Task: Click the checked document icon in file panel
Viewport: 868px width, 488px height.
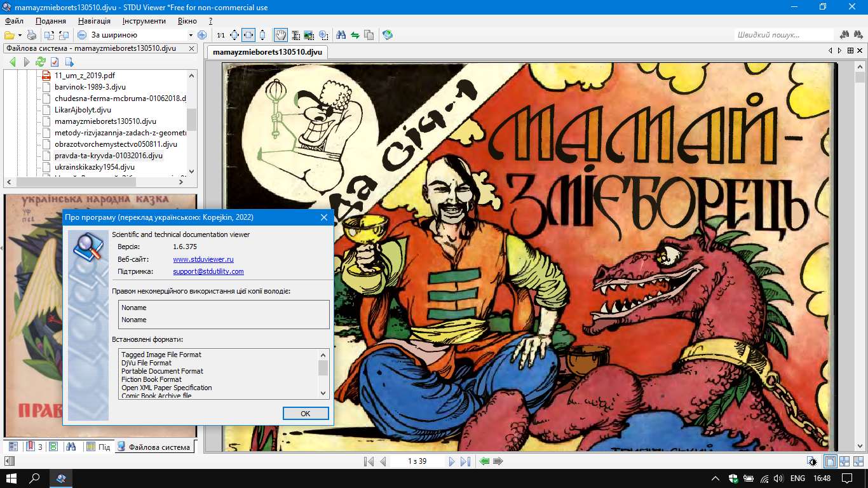Action: tap(55, 62)
